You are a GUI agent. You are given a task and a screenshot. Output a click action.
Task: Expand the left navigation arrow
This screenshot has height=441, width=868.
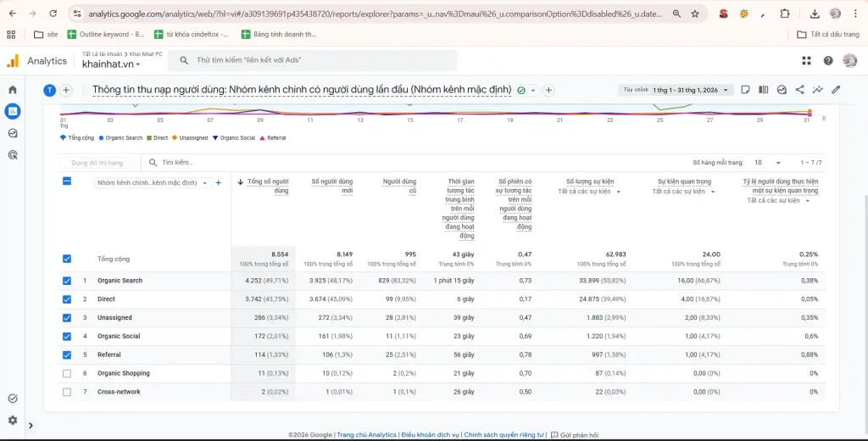tap(31, 426)
